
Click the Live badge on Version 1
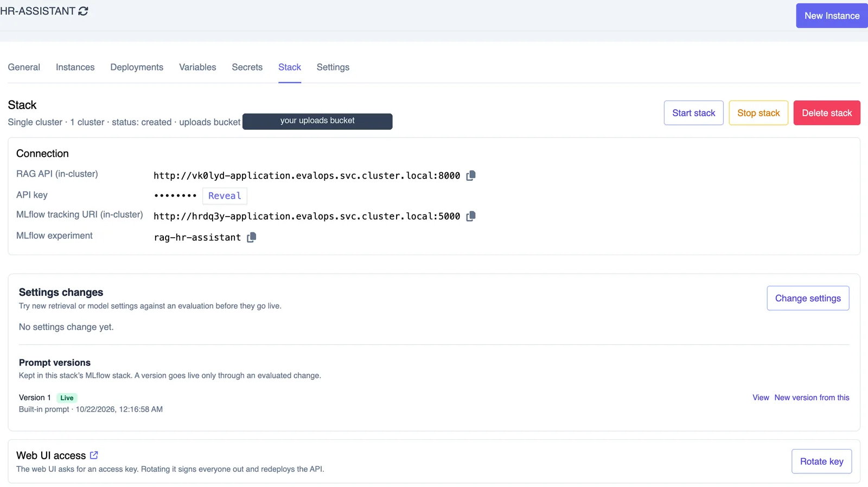click(x=67, y=398)
